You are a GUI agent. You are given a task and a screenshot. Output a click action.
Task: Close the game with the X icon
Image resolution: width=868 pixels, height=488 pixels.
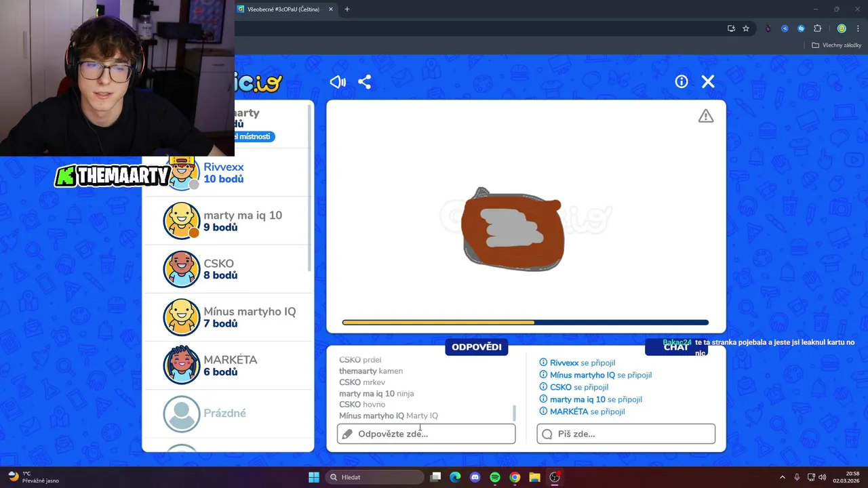pos(708,81)
